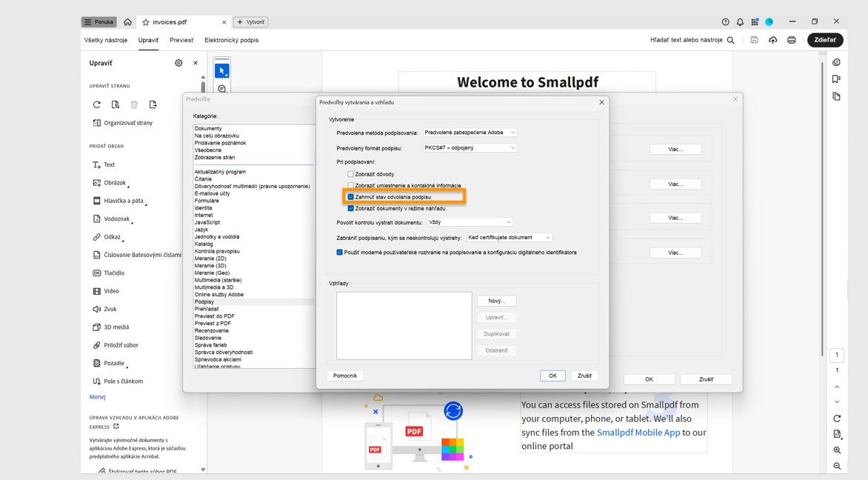Open the home icon in tab bar
The height and width of the screenshot is (480, 868).
click(x=128, y=22)
